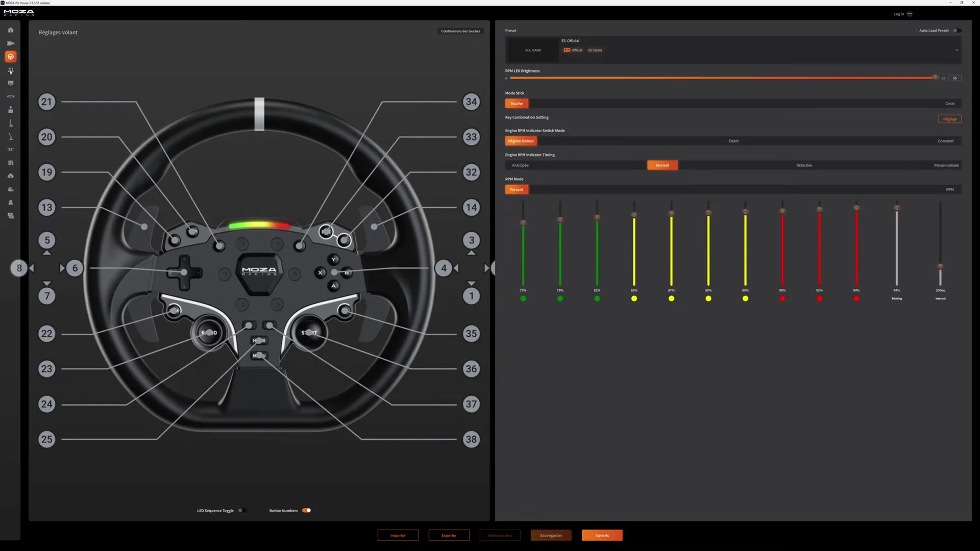980x551 pixels.
Task: Toggle the LED Sequence Toggle switch
Action: [241, 510]
